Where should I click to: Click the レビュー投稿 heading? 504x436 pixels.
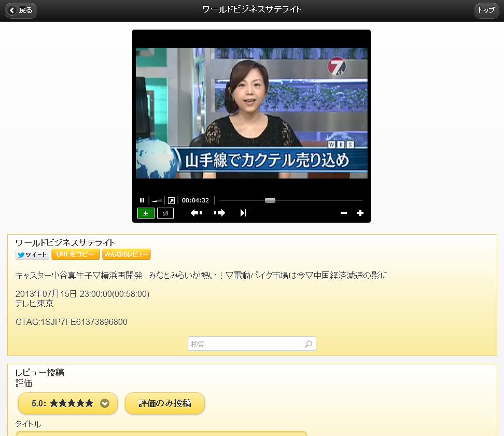pos(40,373)
